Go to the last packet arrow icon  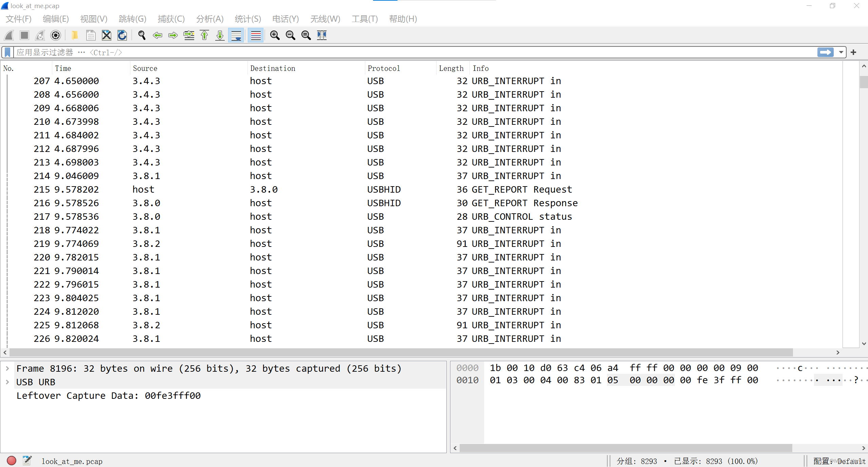point(219,35)
